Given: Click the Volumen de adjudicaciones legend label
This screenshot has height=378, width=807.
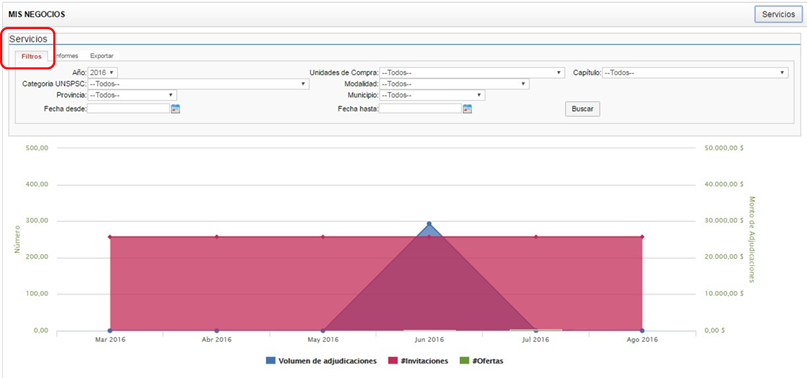Looking at the screenshot, I should pos(327,361).
